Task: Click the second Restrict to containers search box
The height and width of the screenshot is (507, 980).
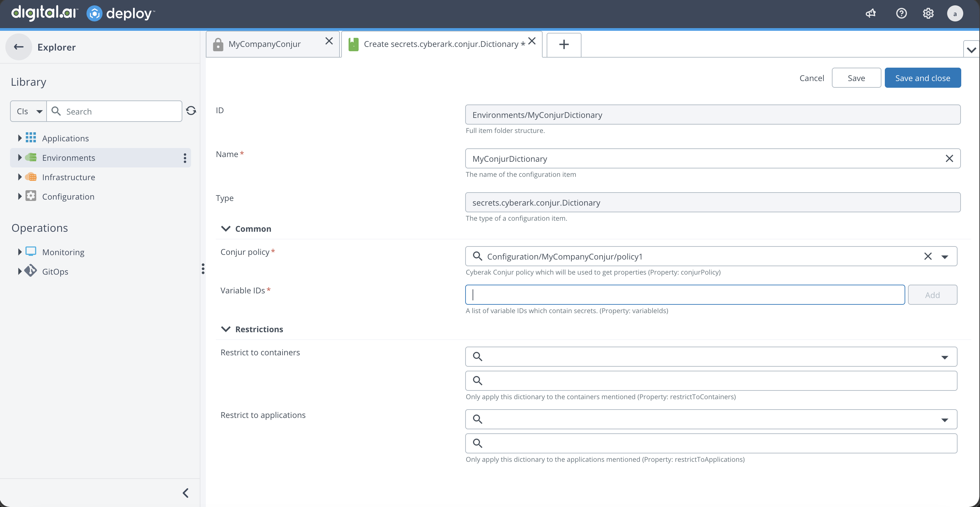Action: point(711,380)
